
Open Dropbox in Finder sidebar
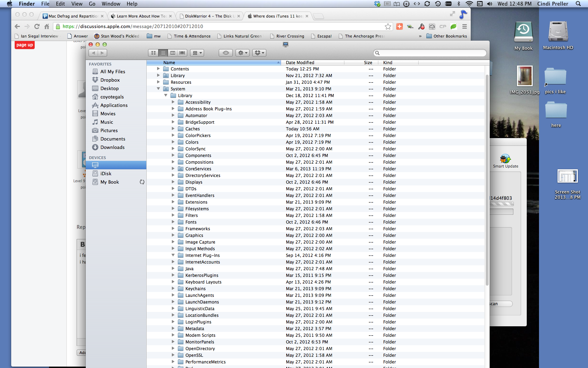pyautogui.click(x=110, y=80)
